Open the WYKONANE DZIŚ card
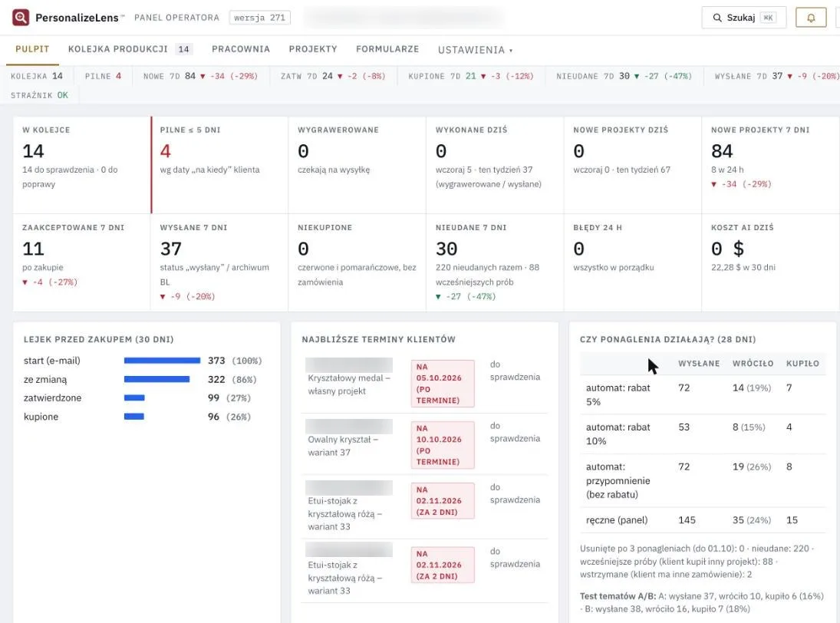 (495, 164)
